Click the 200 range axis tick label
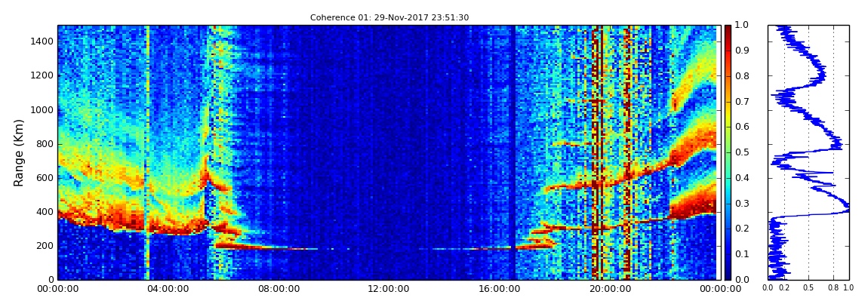868x307 pixels. [x=45, y=246]
